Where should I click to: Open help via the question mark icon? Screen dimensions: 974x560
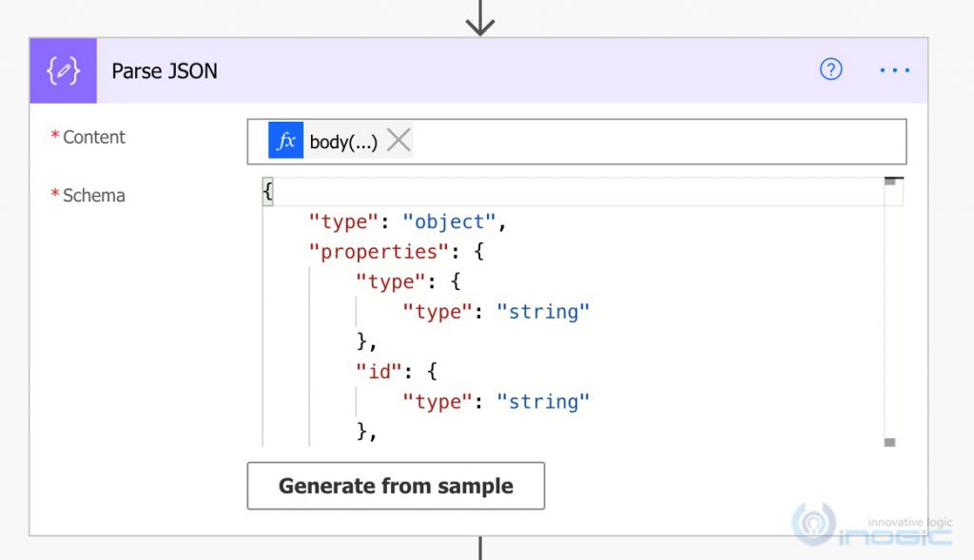tap(830, 69)
